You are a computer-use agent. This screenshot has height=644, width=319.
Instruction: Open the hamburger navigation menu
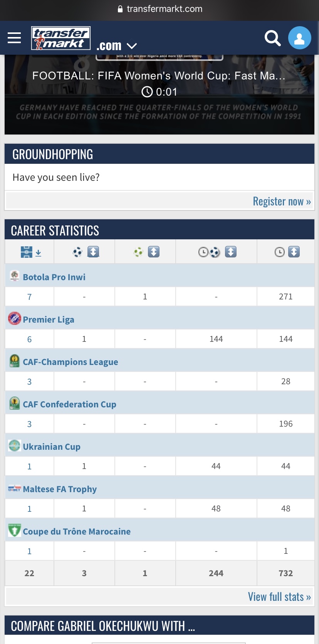pyautogui.click(x=14, y=38)
